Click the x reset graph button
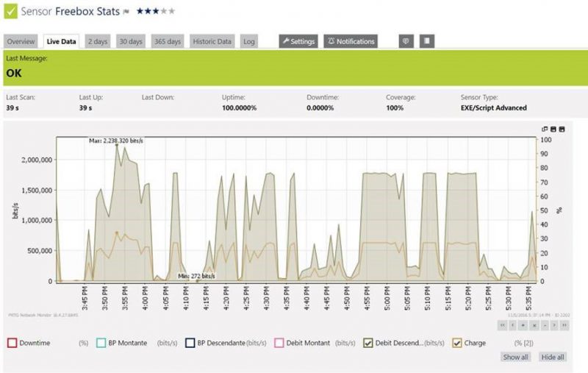The height and width of the screenshot is (373, 588). 534,325
